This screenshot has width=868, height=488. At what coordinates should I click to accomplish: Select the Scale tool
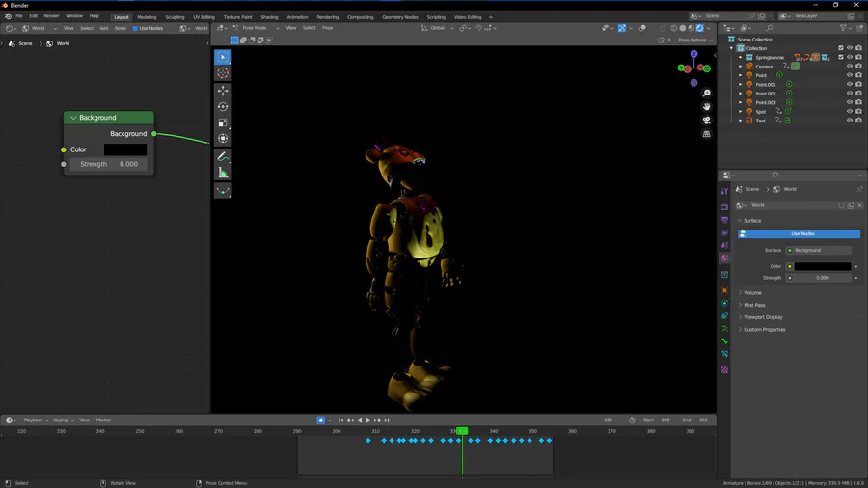click(x=223, y=122)
